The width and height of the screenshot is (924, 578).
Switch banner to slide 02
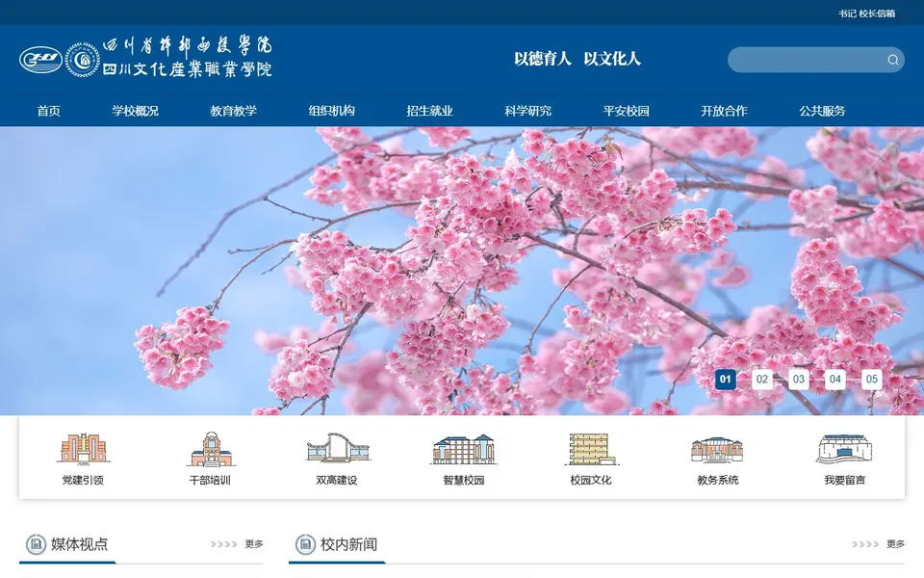(762, 380)
